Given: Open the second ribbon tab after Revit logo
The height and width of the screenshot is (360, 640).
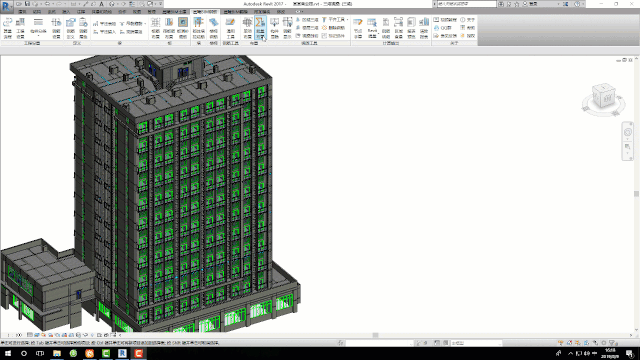Looking at the screenshot, I should click(x=37, y=12).
